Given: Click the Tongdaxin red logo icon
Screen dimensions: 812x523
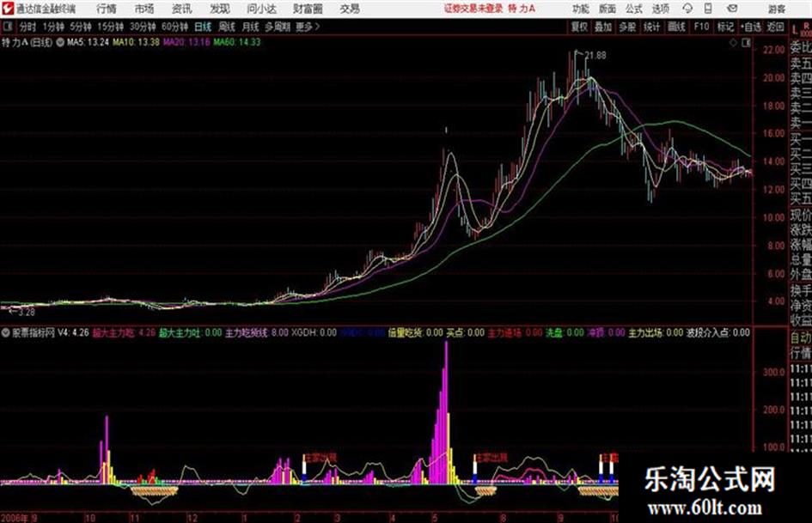Looking at the screenshot, I should tap(7, 9).
